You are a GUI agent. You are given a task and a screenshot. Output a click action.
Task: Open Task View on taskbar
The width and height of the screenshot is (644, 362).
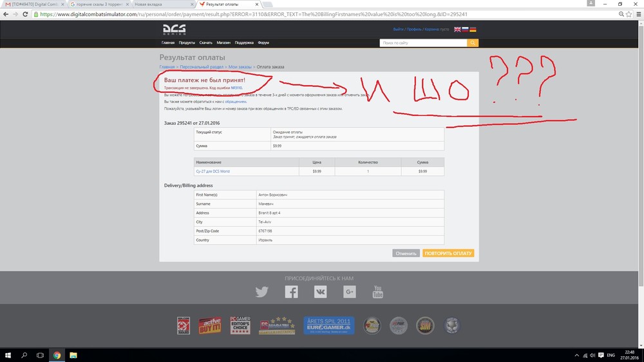40,355
